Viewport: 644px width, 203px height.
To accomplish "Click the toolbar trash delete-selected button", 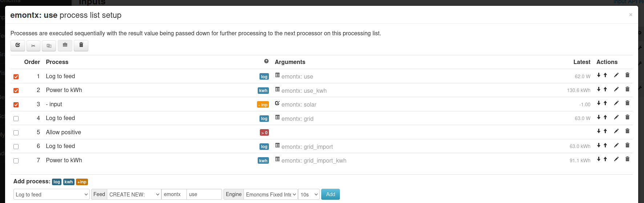I will coord(81,45).
